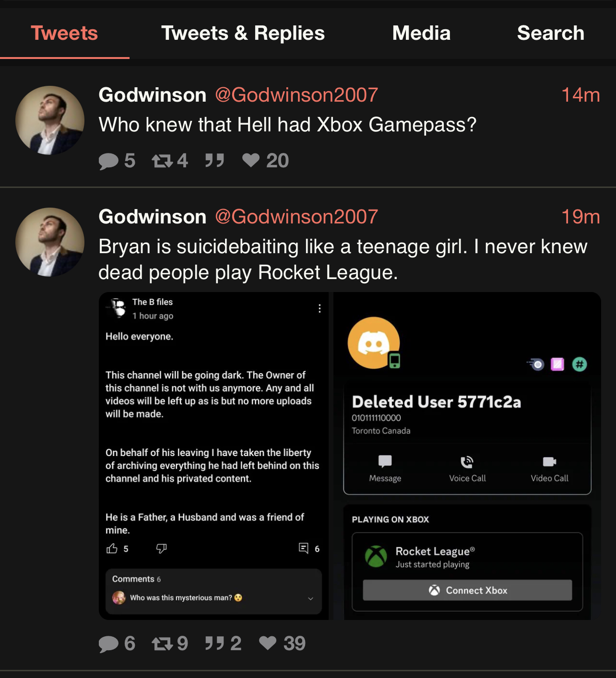
Task: Open Godwinson avatar on first tweet
Action: (x=50, y=120)
